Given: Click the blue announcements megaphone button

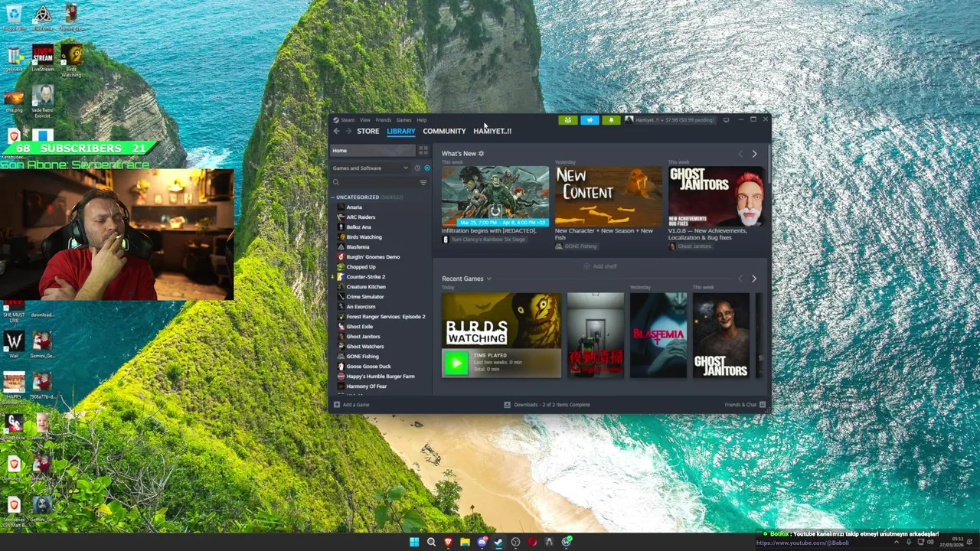Looking at the screenshot, I should (590, 120).
